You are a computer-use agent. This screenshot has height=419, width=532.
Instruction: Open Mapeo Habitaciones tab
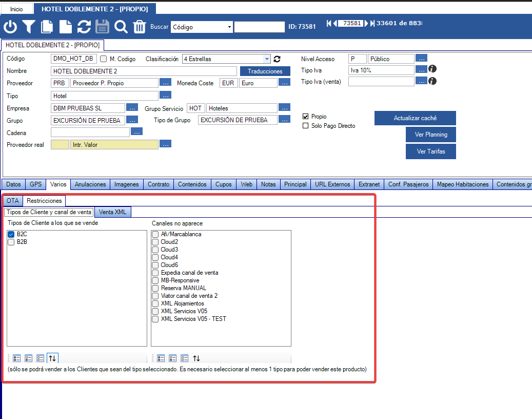[x=462, y=184]
